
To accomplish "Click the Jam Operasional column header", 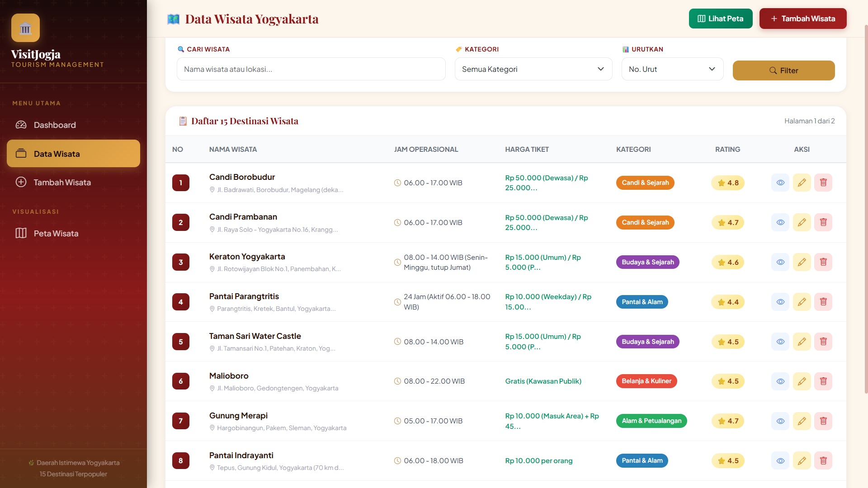I will 426,149.
